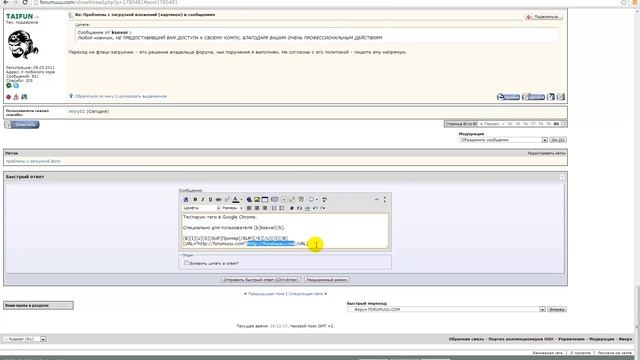640x360 pixels.
Task: Align text right in the editor
Action: [x=265, y=208]
